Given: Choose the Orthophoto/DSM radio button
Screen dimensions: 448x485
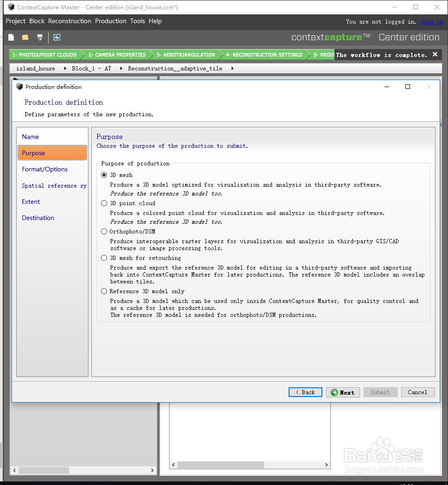Looking at the screenshot, I should point(104,231).
